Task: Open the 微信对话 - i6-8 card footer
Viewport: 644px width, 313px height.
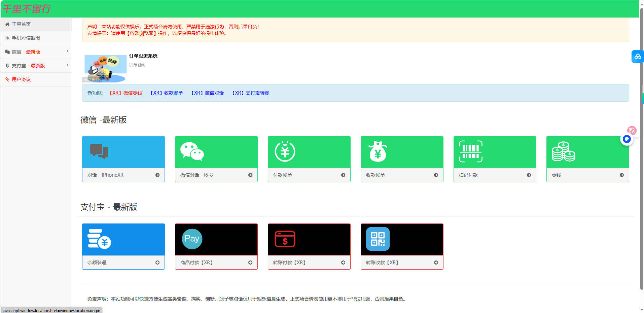Action: tap(216, 175)
